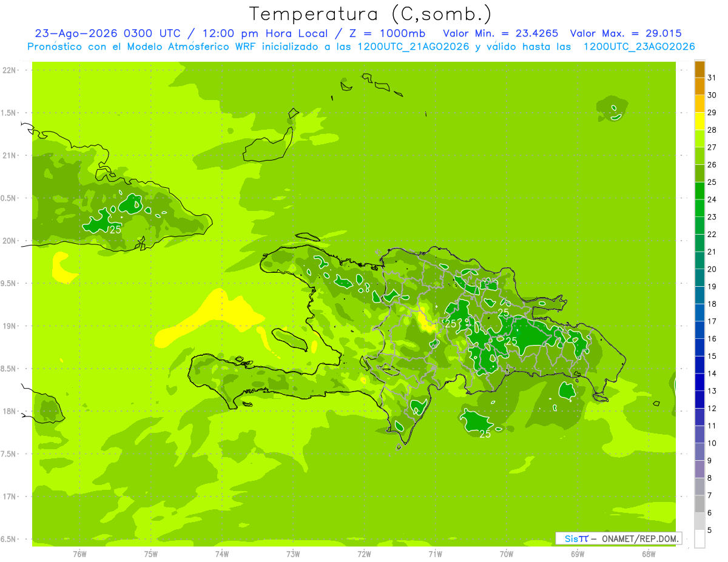728x562 pixels.
Task: Select the '73W' longitude axis label
Action: (293, 554)
